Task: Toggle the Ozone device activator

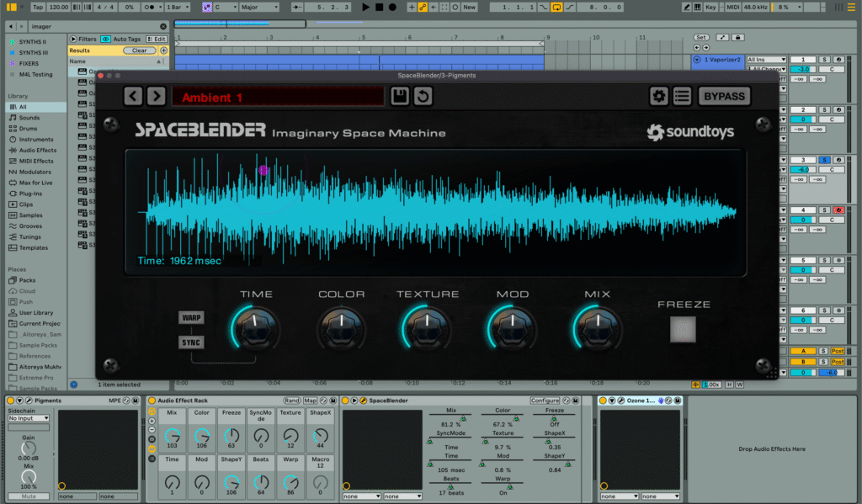Action: pos(603,401)
